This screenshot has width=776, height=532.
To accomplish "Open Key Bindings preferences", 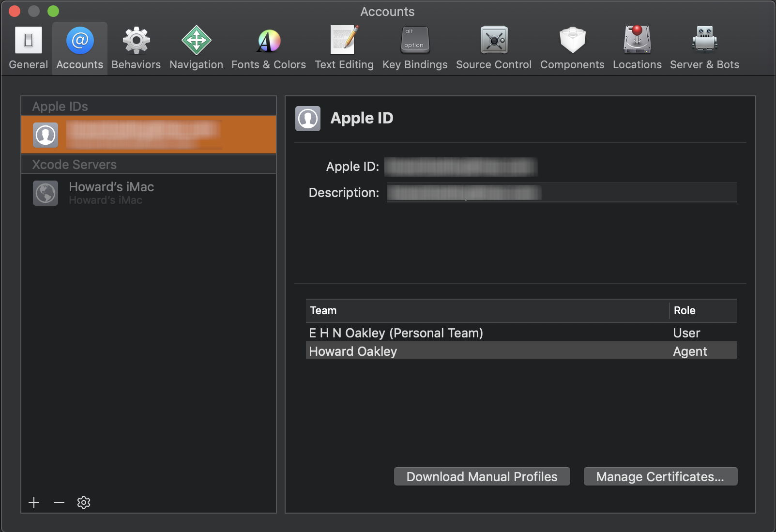I will point(415,48).
